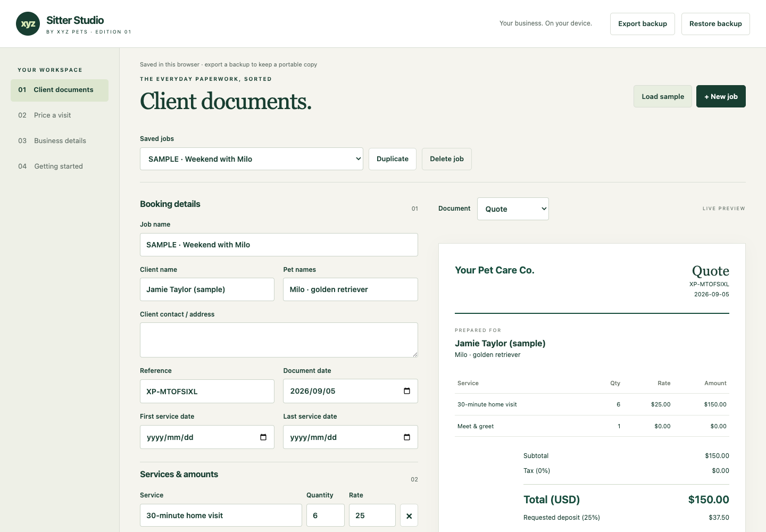Click the 'Booking details' heading
Image resolution: width=766 pixels, height=532 pixels.
pos(170,204)
